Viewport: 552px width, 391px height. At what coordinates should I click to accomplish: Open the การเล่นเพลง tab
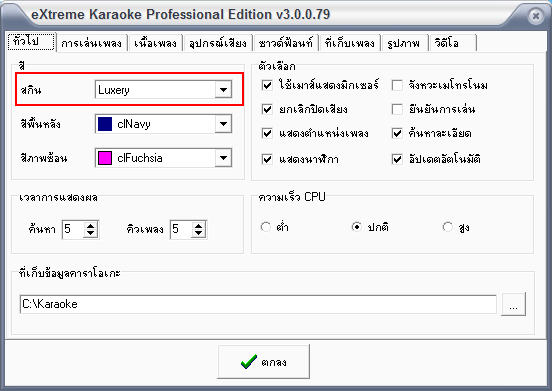tap(91, 43)
